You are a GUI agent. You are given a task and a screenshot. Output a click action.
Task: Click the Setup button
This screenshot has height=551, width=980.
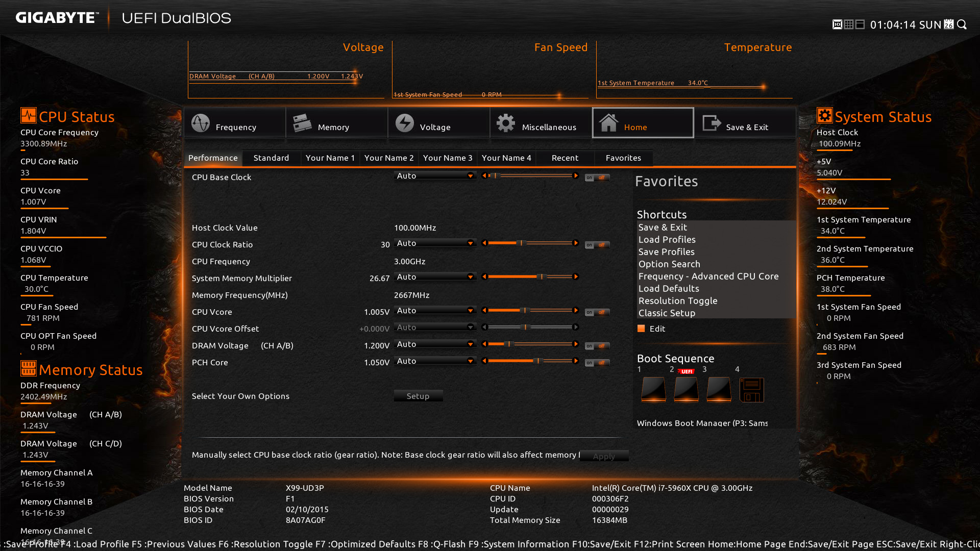pos(418,396)
